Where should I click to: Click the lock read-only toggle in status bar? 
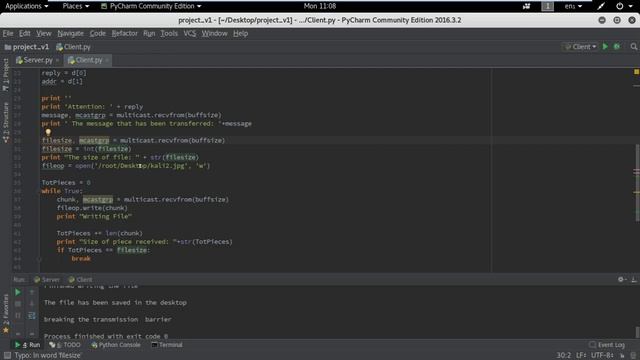pos(622,356)
